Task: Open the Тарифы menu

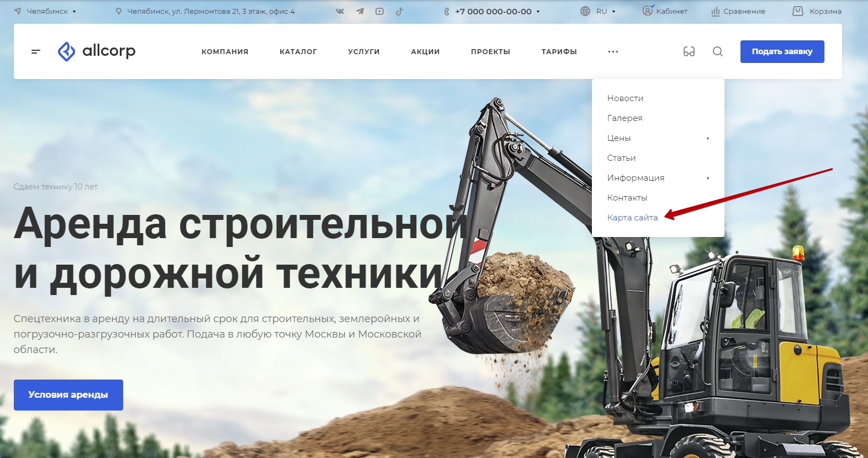Action: (x=559, y=51)
